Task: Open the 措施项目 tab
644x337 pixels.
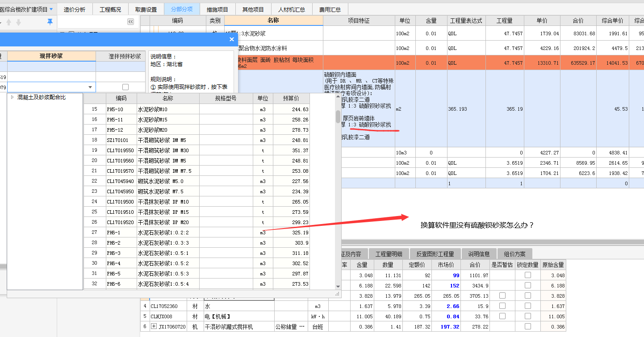Action: coord(217,9)
